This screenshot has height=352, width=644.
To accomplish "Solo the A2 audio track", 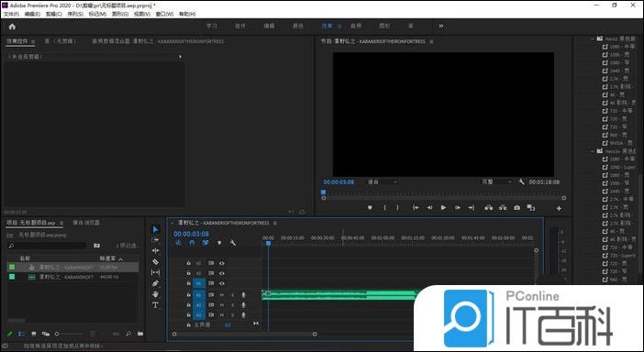I will [232, 305].
